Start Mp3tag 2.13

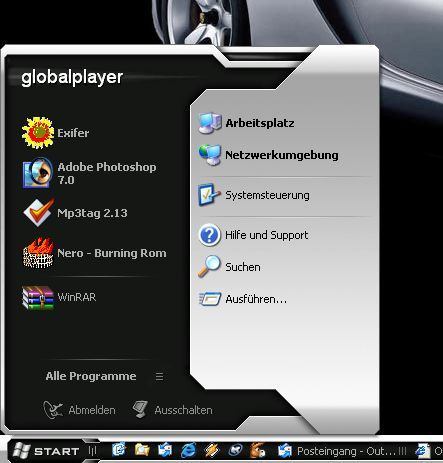pos(75,213)
